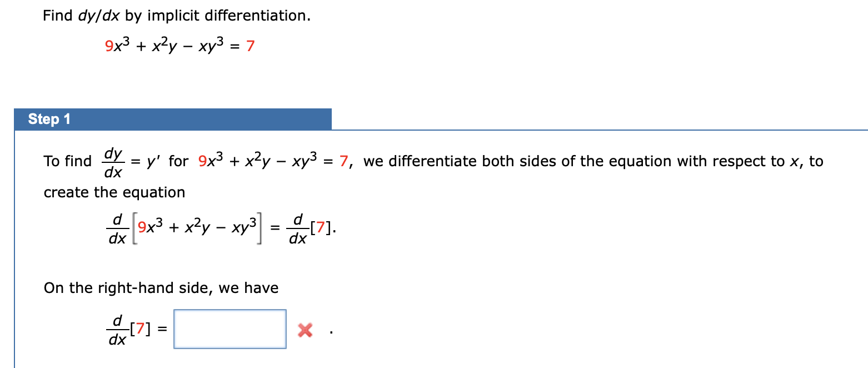
Task: Click the 'Find dy/dx by implicit differentiation' heading
Action: [x=177, y=15]
